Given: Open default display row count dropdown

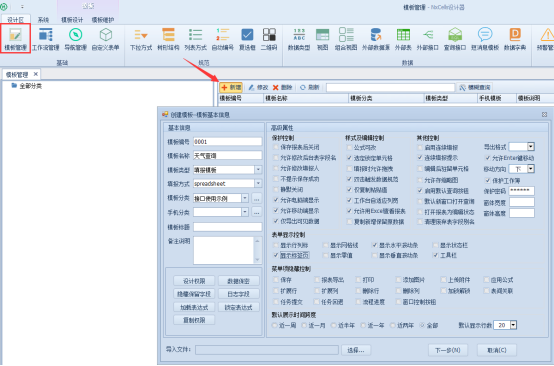Looking at the screenshot, I should pyautogui.click(x=513, y=325).
